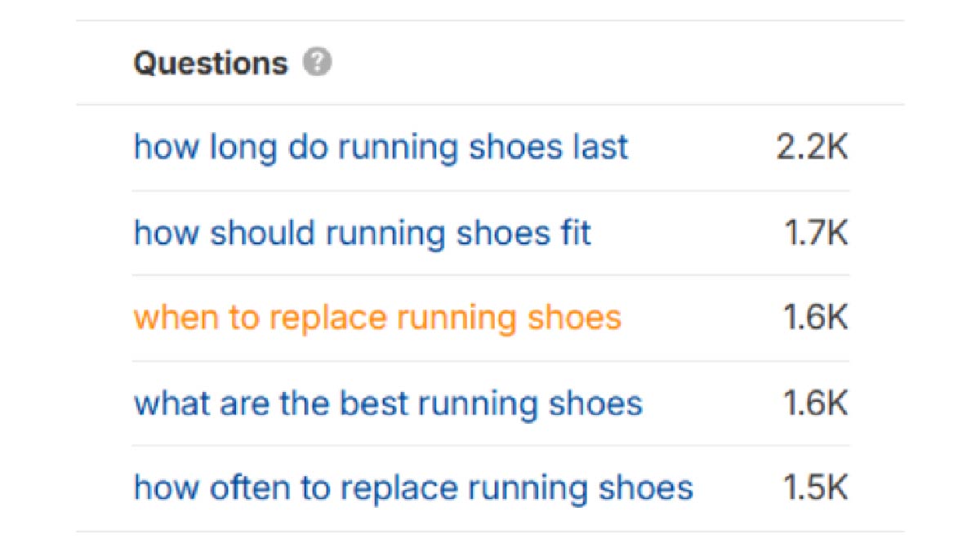Image resolution: width=980 pixels, height=552 pixels.
Task: Click the Questions section heading
Action: (x=211, y=63)
